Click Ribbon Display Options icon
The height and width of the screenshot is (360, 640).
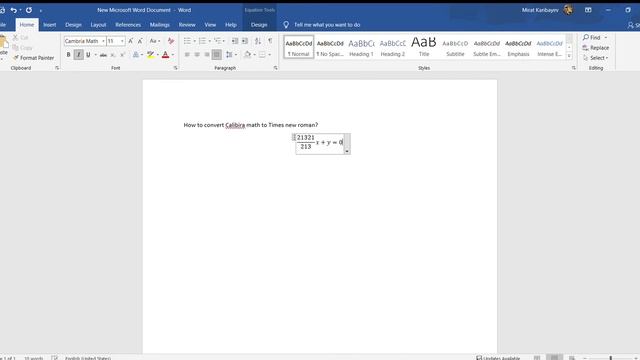point(588,10)
